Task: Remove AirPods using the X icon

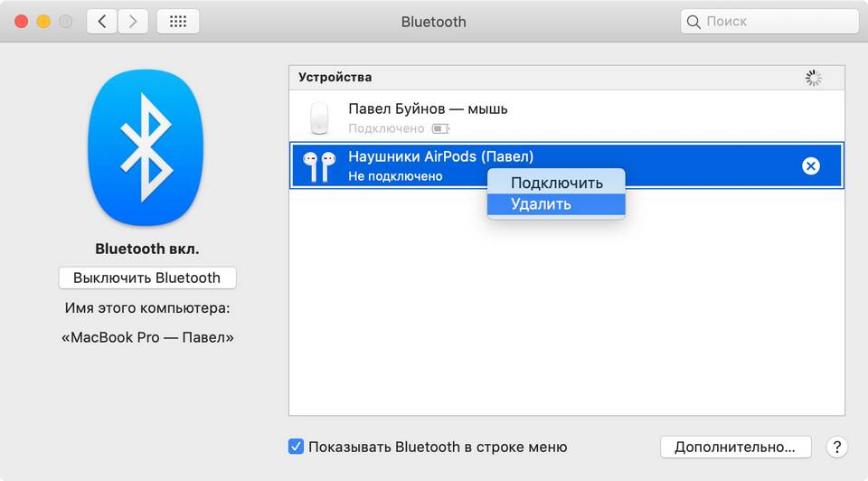Action: (x=810, y=165)
